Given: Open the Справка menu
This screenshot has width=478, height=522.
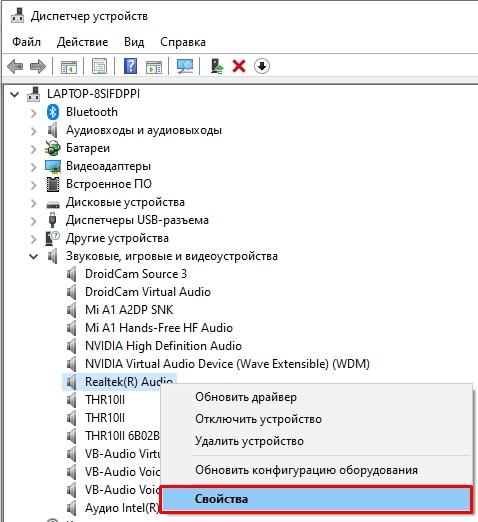Looking at the screenshot, I should tap(183, 42).
